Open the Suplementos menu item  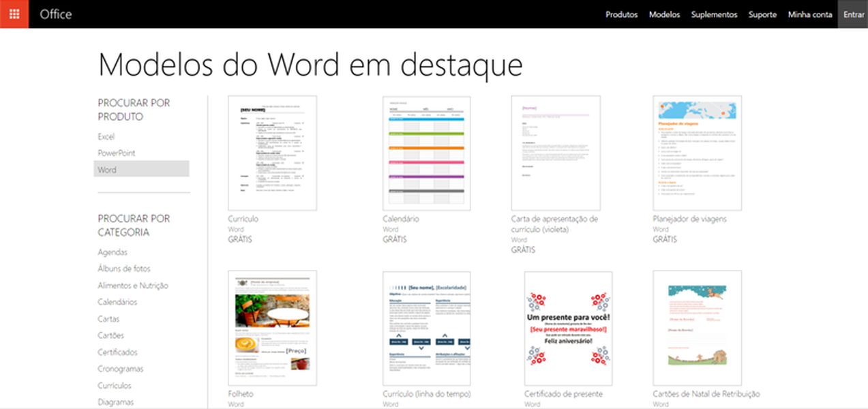pos(714,14)
